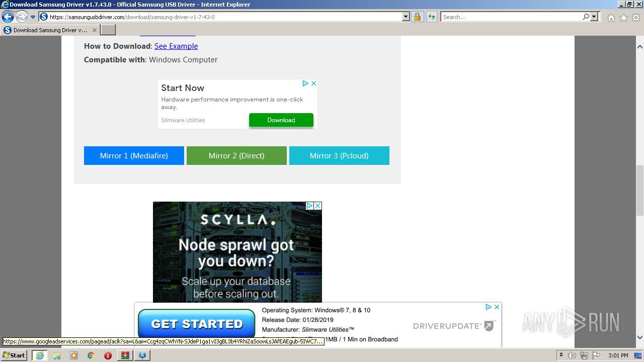The width and height of the screenshot is (644, 362).
Task: Click the volume speaker tray icon
Action: coord(572,355)
